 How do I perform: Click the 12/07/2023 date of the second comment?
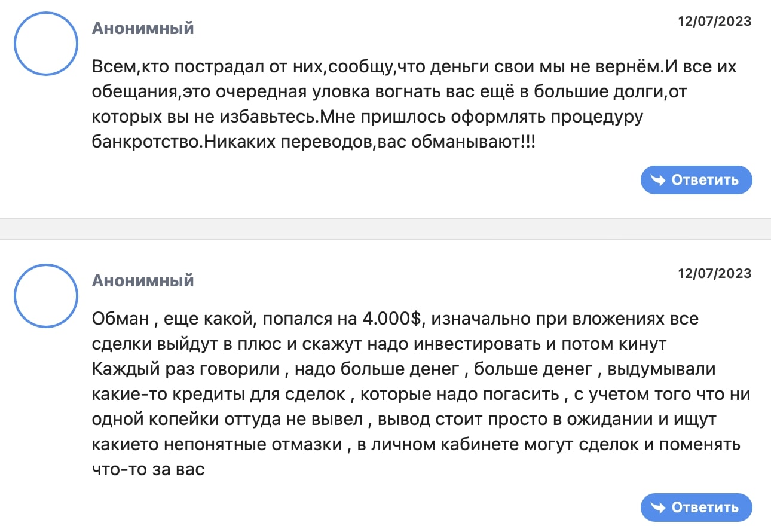click(x=715, y=274)
